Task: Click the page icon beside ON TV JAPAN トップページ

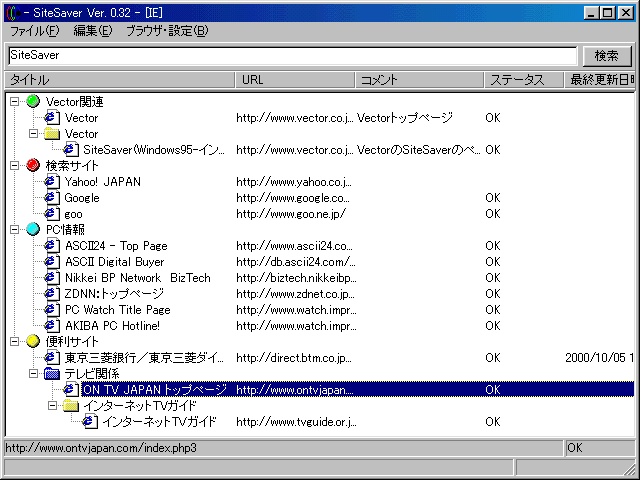Action: click(x=71, y=389)
